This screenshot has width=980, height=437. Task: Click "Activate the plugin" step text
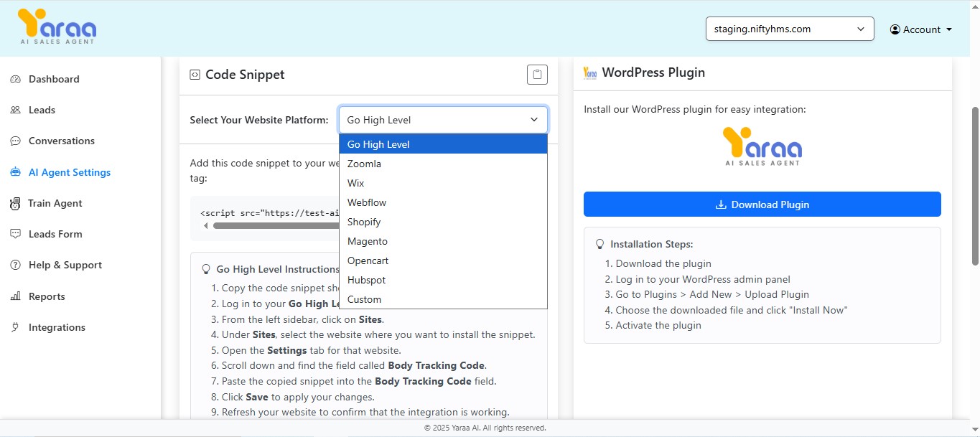(x=658, y=325)
